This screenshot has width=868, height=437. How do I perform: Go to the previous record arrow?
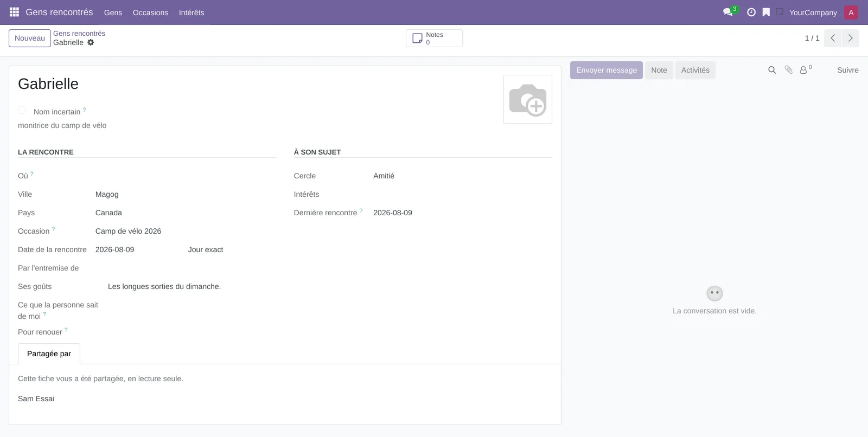pyautogui.click(x=833, y=38)
